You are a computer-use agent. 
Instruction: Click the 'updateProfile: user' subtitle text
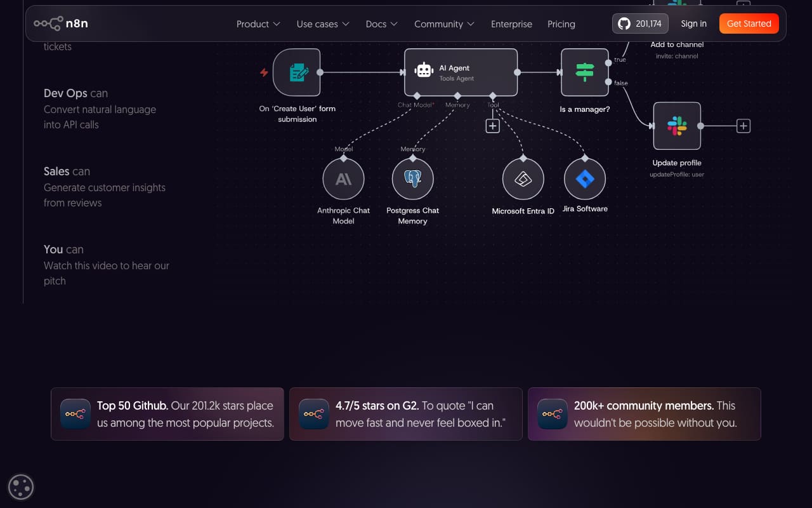(677, 174)
